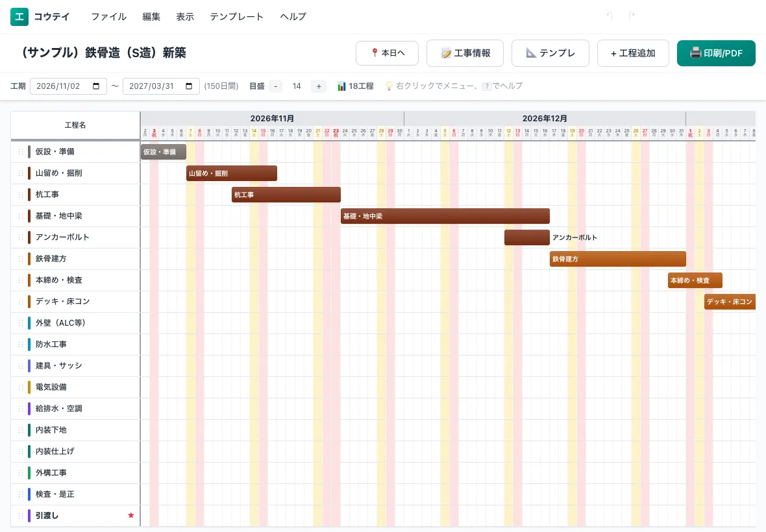This screenshot has height=532, width=766.
Task: Grab the drag handle of 仮設・準備 row
Action: (x=21, y=152)
